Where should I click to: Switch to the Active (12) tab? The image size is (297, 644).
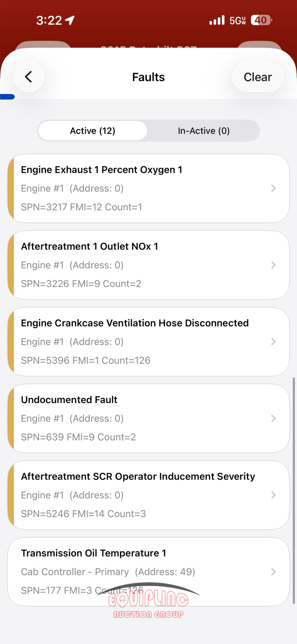tap(93, 131)
